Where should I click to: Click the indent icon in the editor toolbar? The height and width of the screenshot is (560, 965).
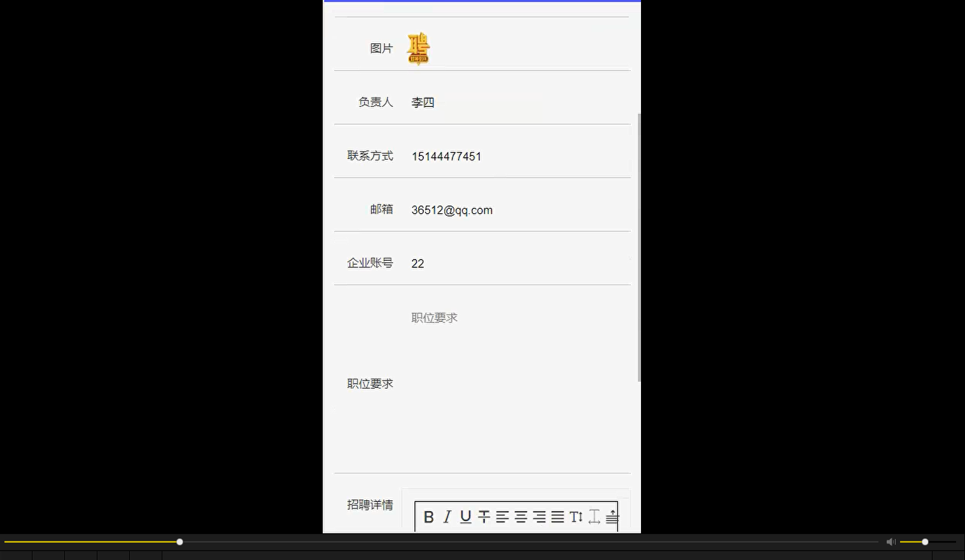pyautogui.click(x=612, y=517)
